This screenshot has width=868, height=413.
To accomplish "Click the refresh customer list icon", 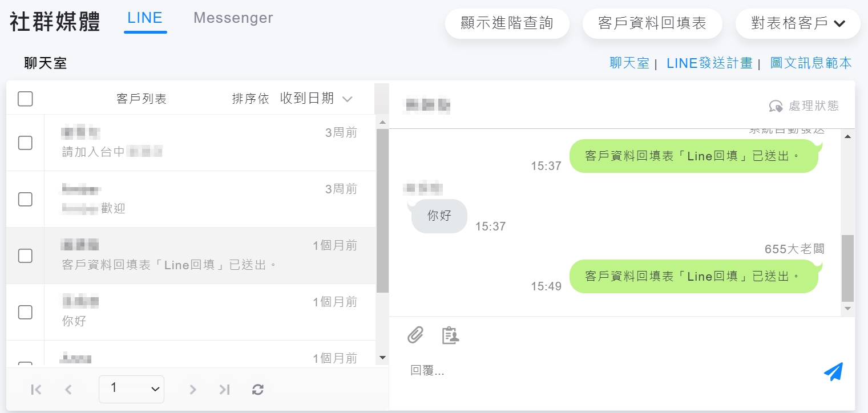I will click(x=258, y=390).
